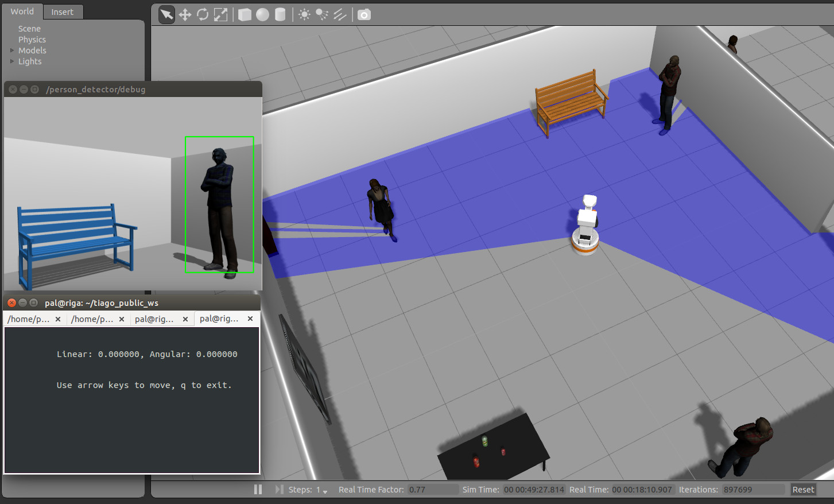Image resolution: width=834 pixels, height=504 pixels.
Task: Select the arrow selection mode tool
Action: (x=166, y=14)
